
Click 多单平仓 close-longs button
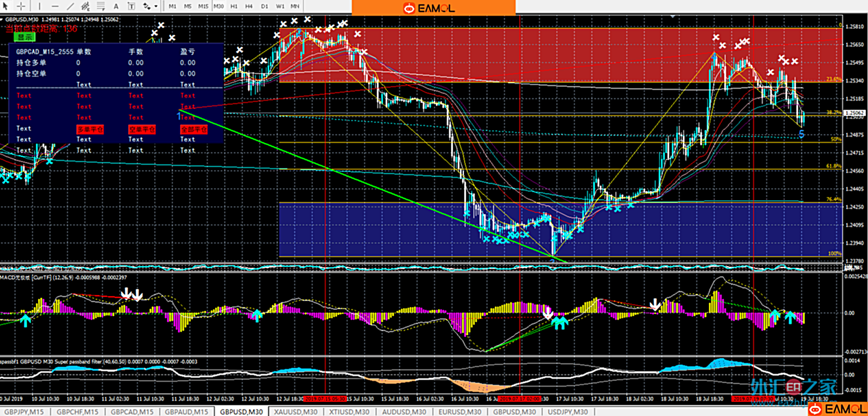(x=90, y=130)
